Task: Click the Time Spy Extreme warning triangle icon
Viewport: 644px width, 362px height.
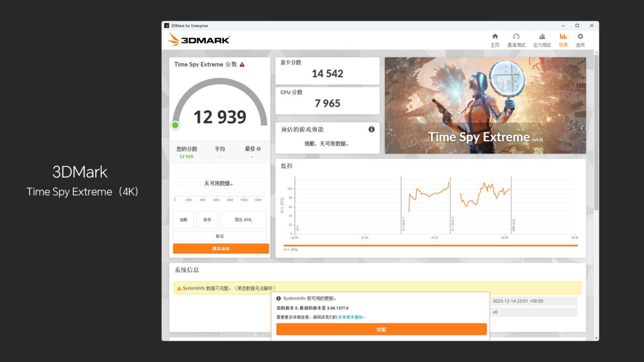Action: click(x=242, y=64)
